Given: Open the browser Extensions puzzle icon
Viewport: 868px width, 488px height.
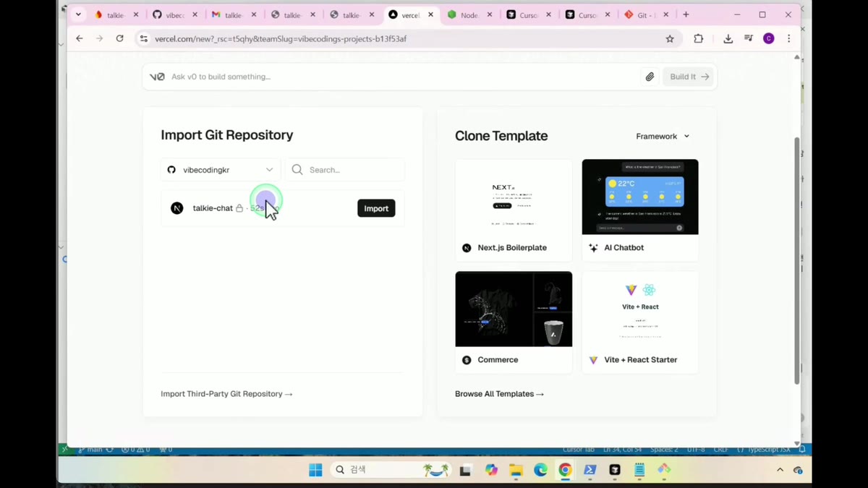Looking at the screenshot, I should 698,39.
